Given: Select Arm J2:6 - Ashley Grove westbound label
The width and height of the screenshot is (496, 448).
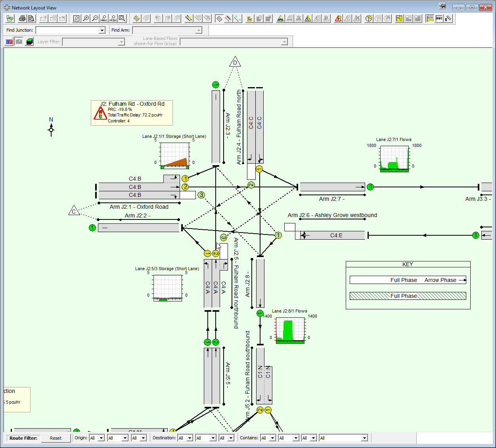Looking at the screenshot, I should point(332,215).
